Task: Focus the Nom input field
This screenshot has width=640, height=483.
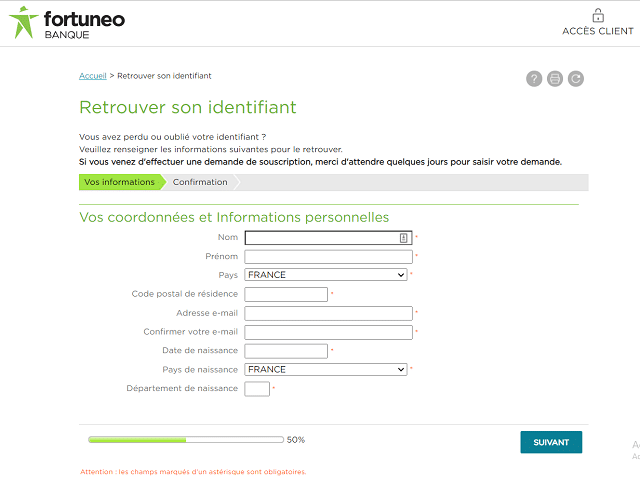Action: (328, 238)
